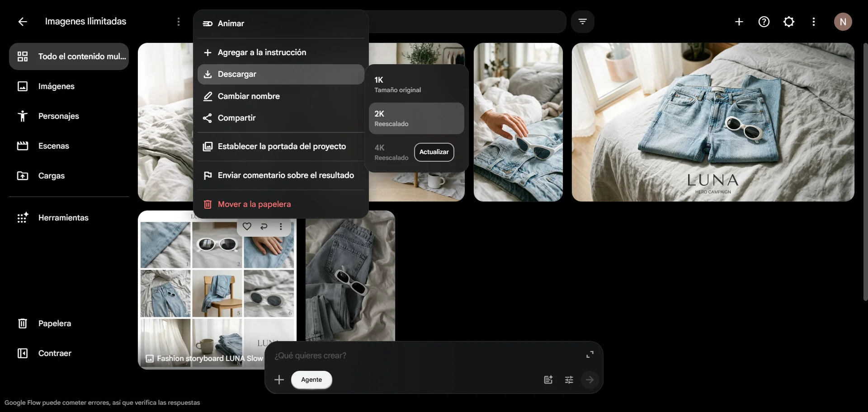The width and height of the screenshot is (868, 412).
Task: Click the heart favorite icon on the storyboard
Action: coord(247,226)
